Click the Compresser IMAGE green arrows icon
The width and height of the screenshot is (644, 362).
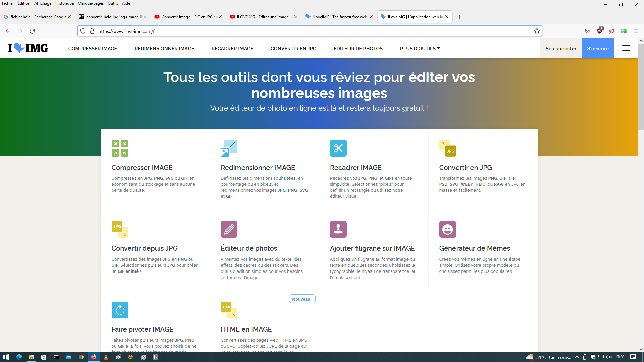(x=120, y=148)
